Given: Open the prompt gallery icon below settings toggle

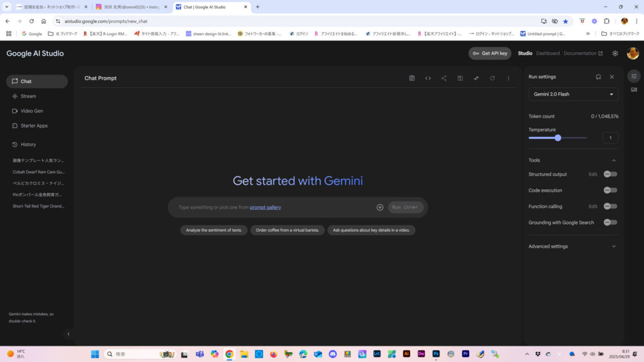Looking at the screenshot, I should 634,89.
